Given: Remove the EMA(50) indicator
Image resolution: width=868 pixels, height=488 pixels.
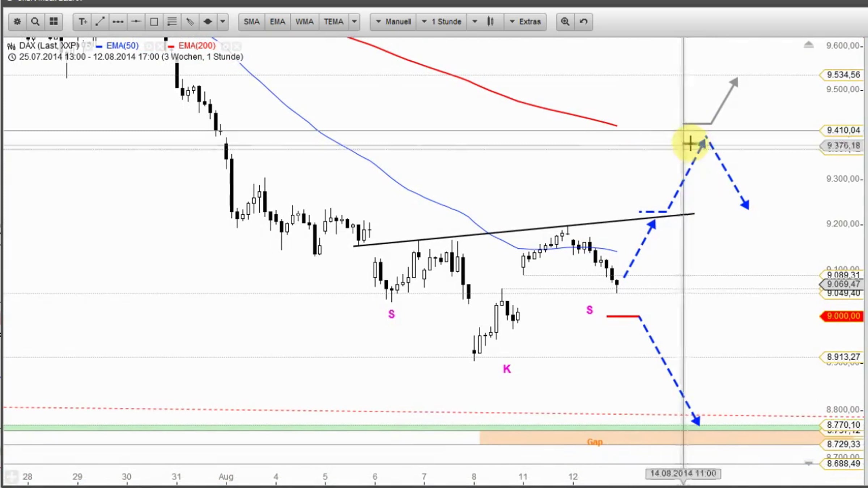Looking at the screenshot, I should pos(159,46).
